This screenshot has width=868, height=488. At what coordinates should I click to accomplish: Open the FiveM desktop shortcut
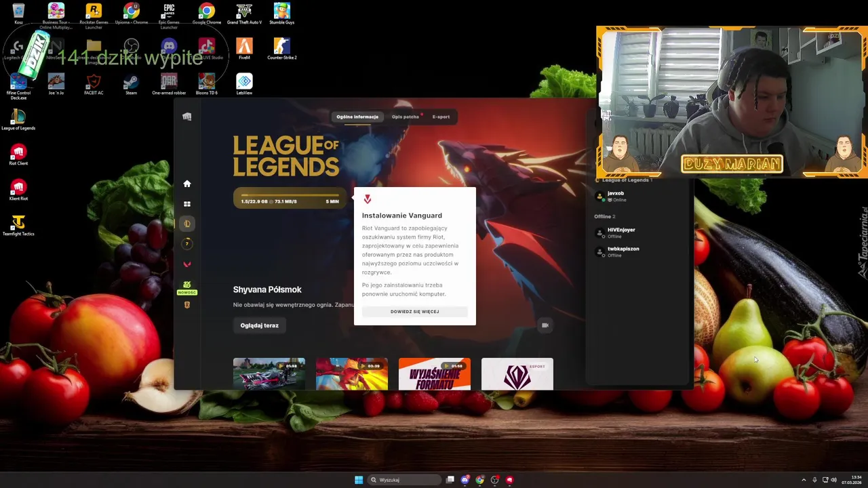coord(244,49)
